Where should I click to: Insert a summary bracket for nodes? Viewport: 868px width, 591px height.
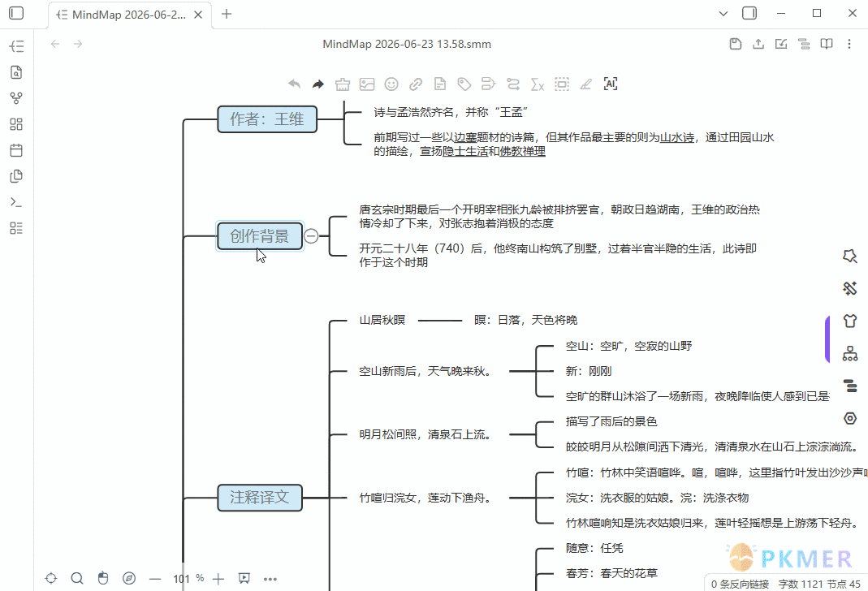click(x=488, y=84)
